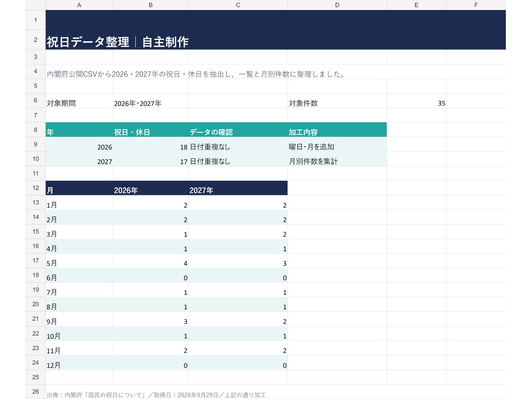The width and height of the screenshot is (532, 399).
Task: Click 2026年 count for 6月
Action: [151, 275]
